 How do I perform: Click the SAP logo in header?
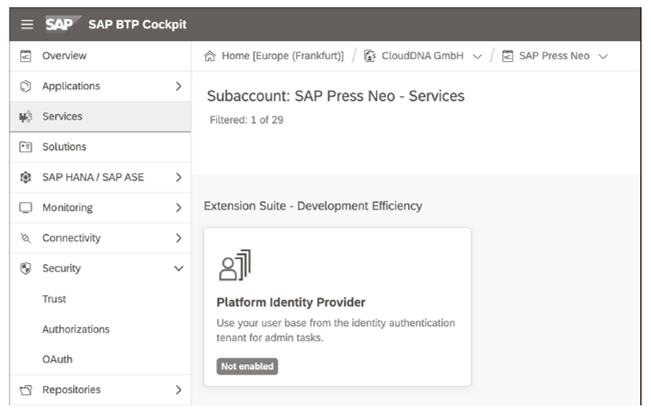65,24
